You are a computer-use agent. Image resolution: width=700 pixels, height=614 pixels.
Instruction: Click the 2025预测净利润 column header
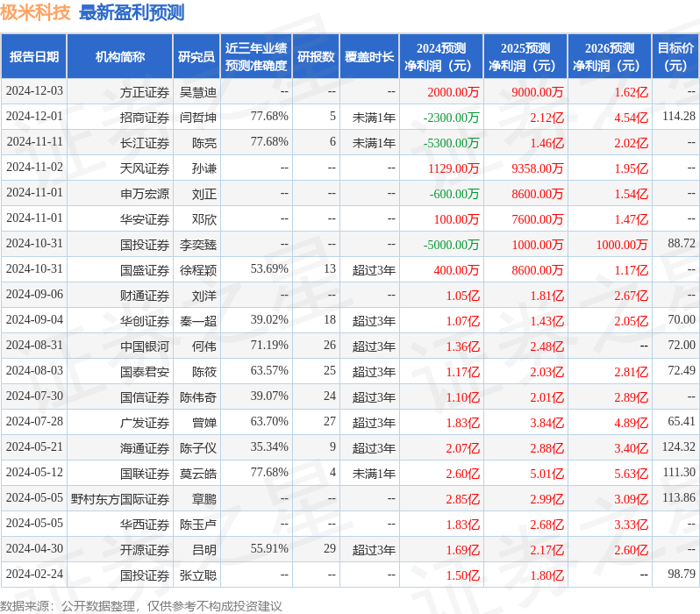click(525, 57)
